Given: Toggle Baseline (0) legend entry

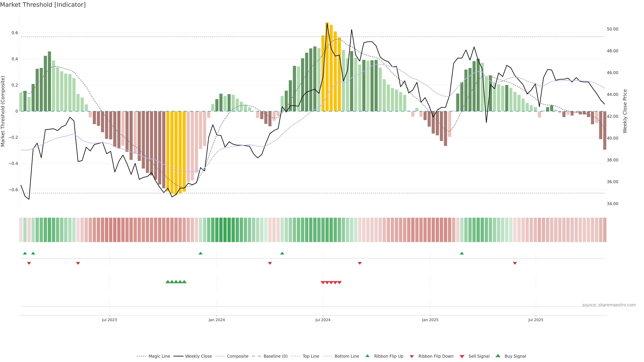Looking at the screenshot, I should (x=276, y=356).
